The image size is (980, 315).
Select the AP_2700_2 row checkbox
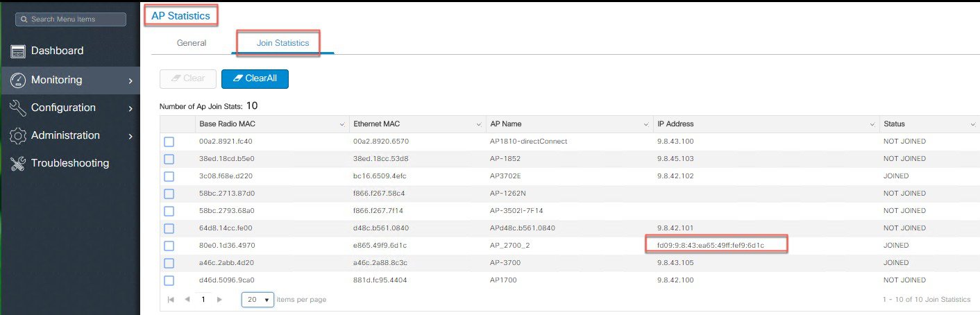click(169, 246)
